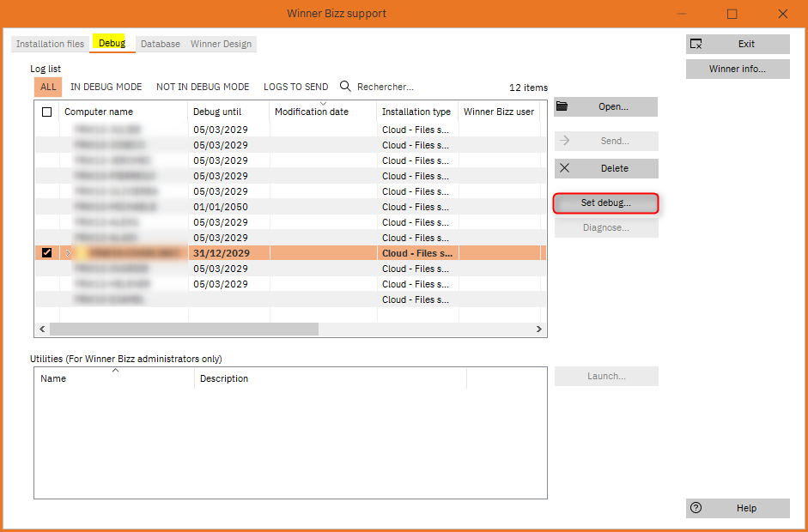
Task: Click the Set debug... button
Action: click(606, 203)
